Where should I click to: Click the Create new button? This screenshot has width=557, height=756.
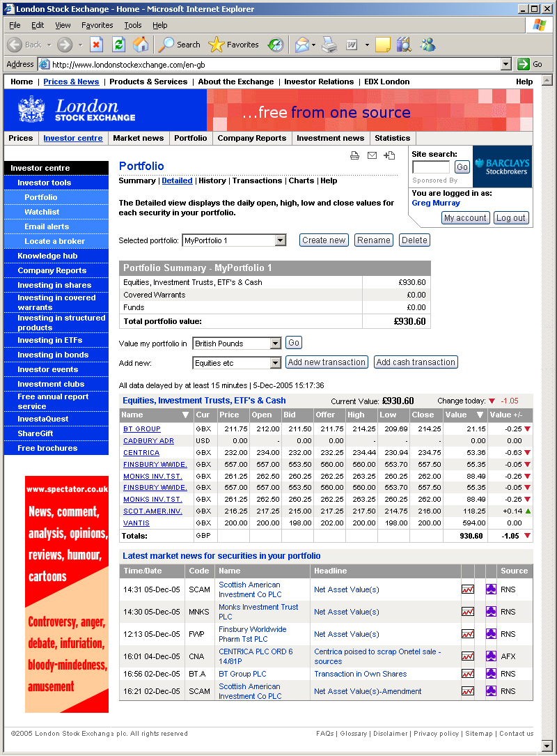click(324, 240)
